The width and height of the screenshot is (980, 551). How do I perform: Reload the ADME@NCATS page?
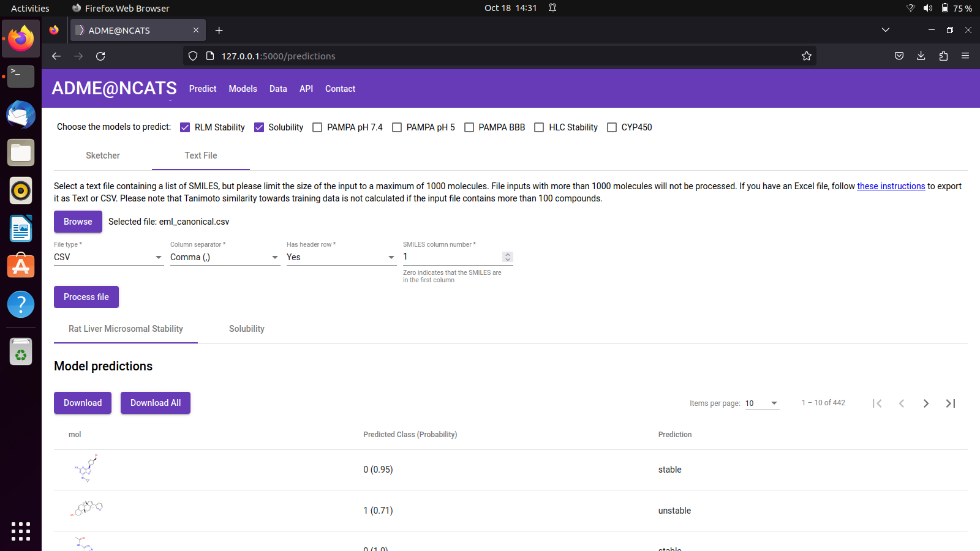[100, 56]
